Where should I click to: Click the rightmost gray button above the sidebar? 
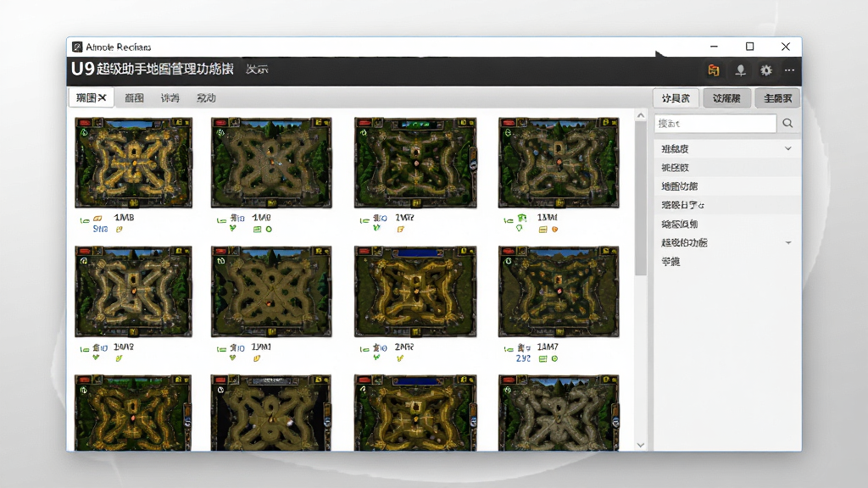click(x=778, y=98)
